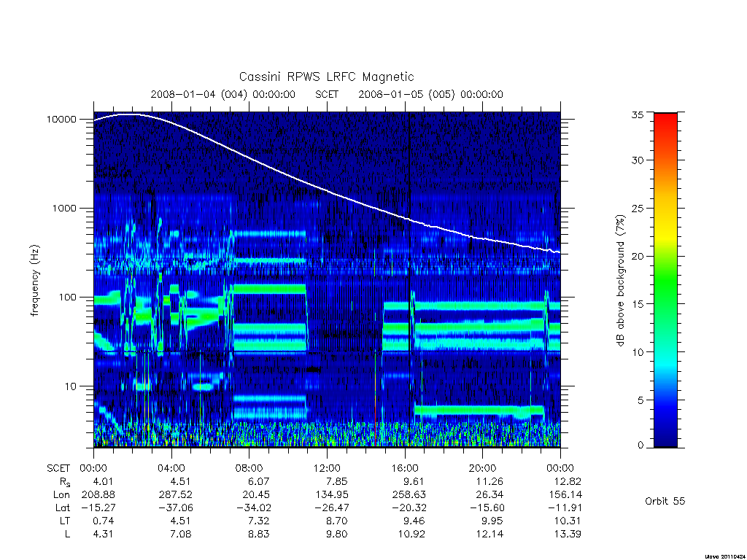Click the 20 value on color scale
This screenshot has width=747, height=560.
click(x=637, y=256)
